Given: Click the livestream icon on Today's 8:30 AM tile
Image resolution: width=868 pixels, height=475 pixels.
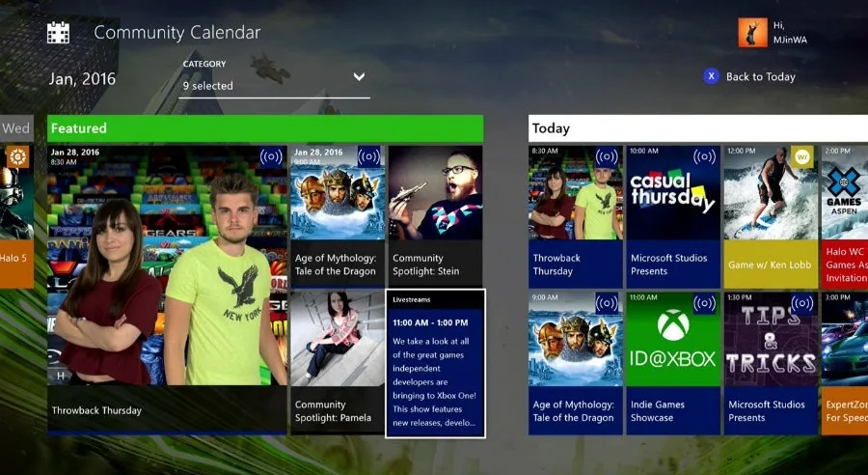Looking at the screenshot, I should click(607, 156).
